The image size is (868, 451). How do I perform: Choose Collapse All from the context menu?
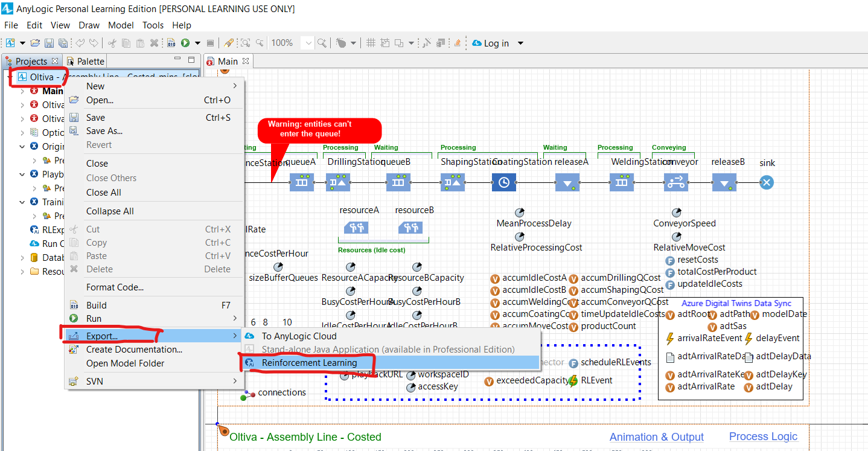click(155, 211)
